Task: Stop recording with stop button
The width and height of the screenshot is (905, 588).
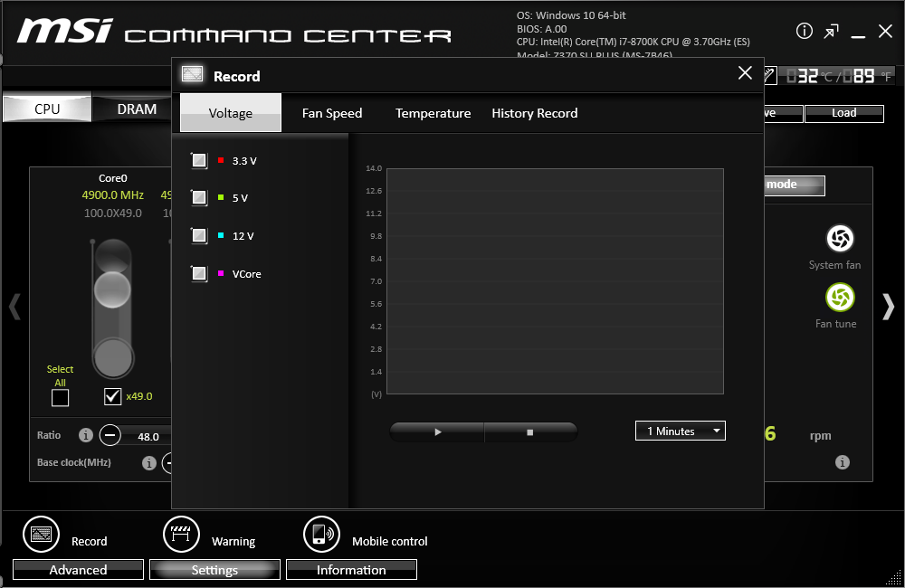Action: tap(530, 432)
